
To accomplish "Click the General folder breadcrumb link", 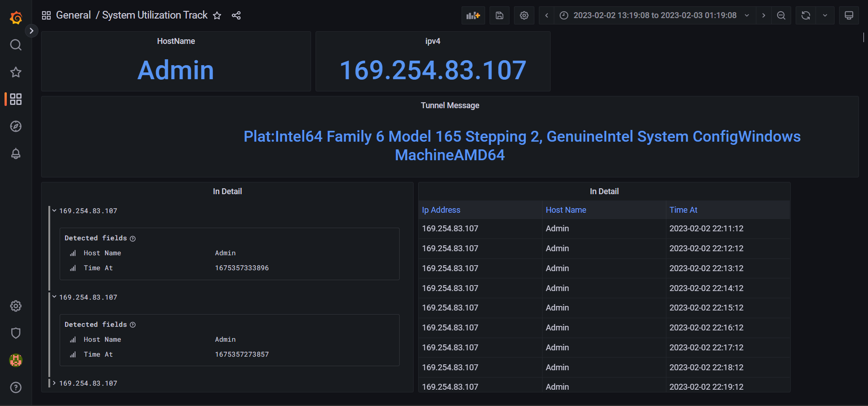I will tap(73, 15).
